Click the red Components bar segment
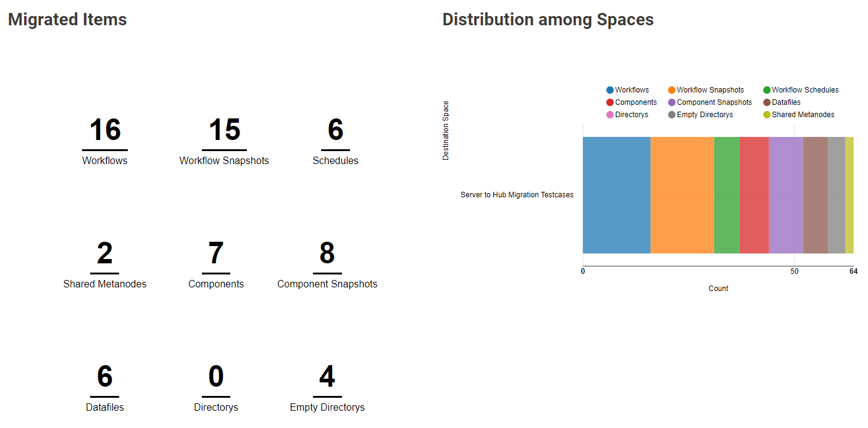The height and width of the screenshot is (428, 868). (x=754, y=195)
